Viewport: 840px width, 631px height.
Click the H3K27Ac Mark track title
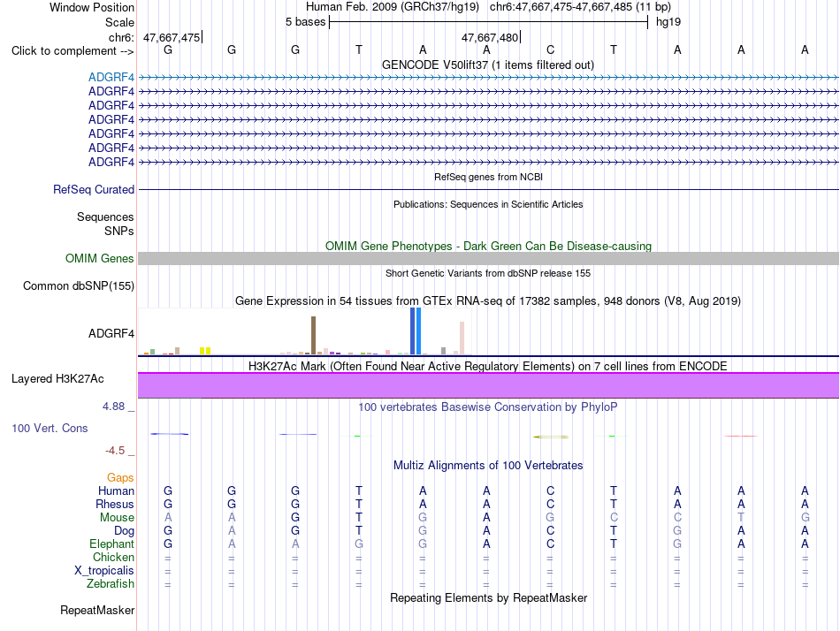pyautogui.click(x=488, y=367)
